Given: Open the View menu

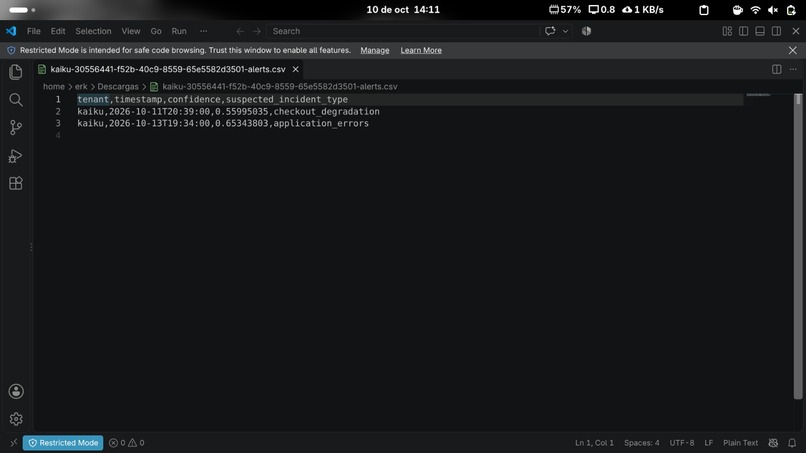Looking at the screenshot, I should [x=131, y=31].
